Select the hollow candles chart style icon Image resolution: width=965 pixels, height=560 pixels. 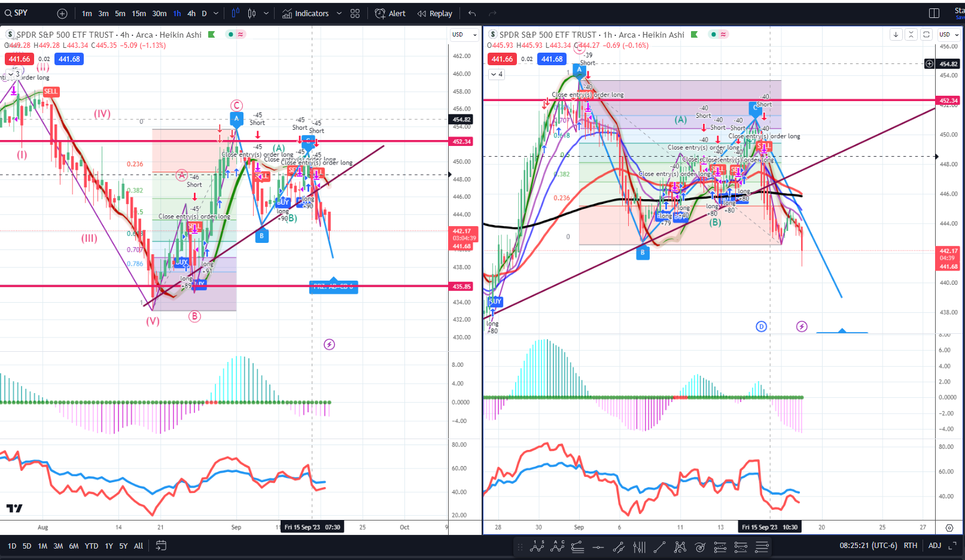pyautogui.click(x=252, y=13)
